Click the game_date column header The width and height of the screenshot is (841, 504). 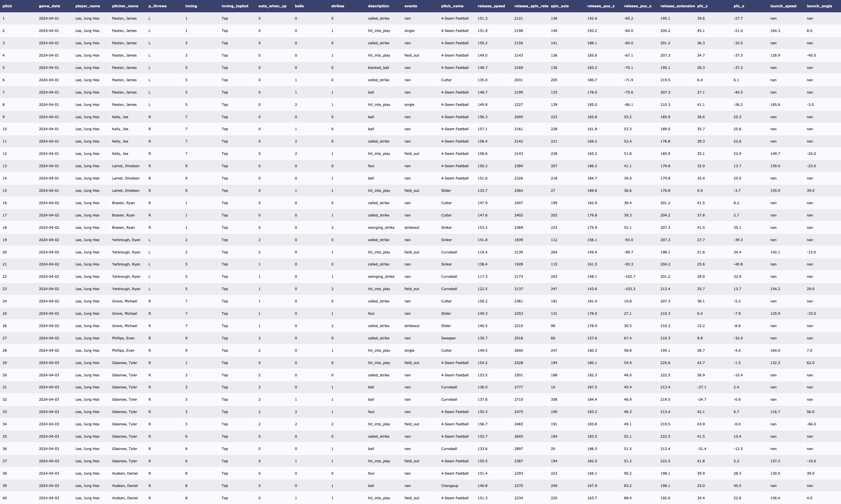pos(49,6)
